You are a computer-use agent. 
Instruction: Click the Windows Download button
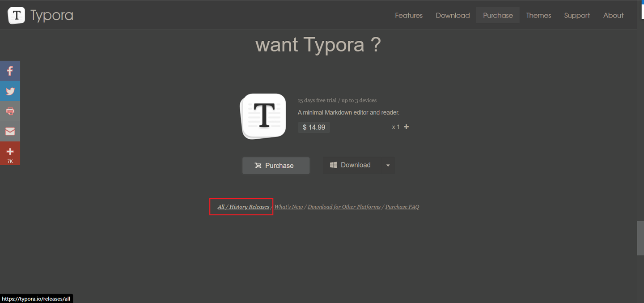[x=352, y=165]
